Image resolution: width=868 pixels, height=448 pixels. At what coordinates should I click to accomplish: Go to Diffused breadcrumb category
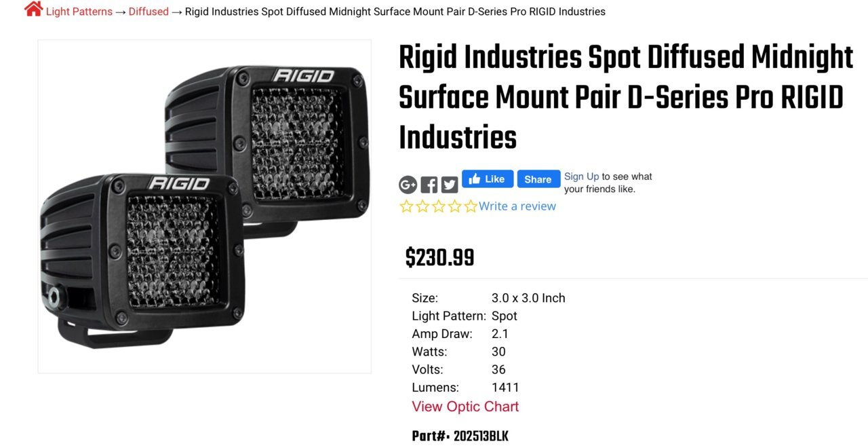coord(149,12)
